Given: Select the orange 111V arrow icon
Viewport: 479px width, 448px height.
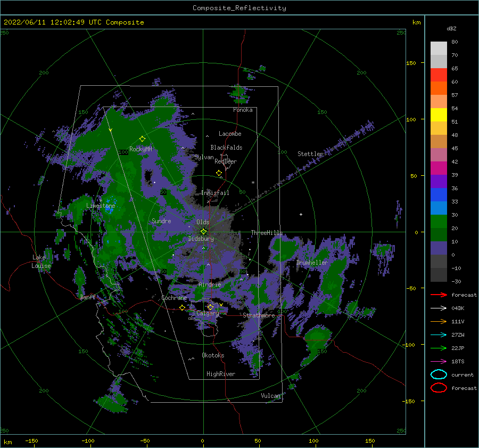Looking at the screenshot, I should (439, 321).
